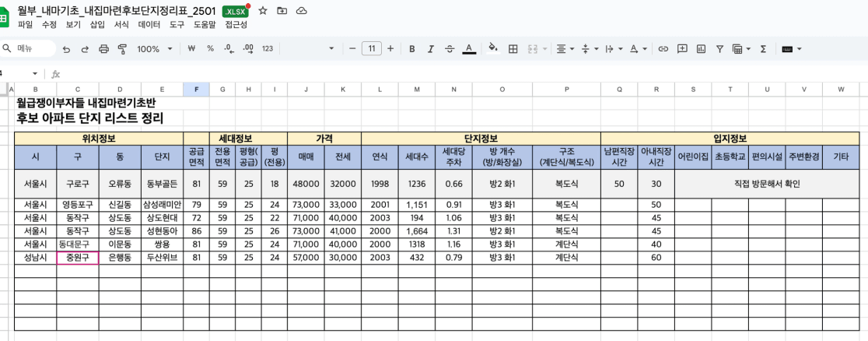Toggle italic formatting (I)
868x341 pixels.
pyautogui.click(x=431, y=49)
